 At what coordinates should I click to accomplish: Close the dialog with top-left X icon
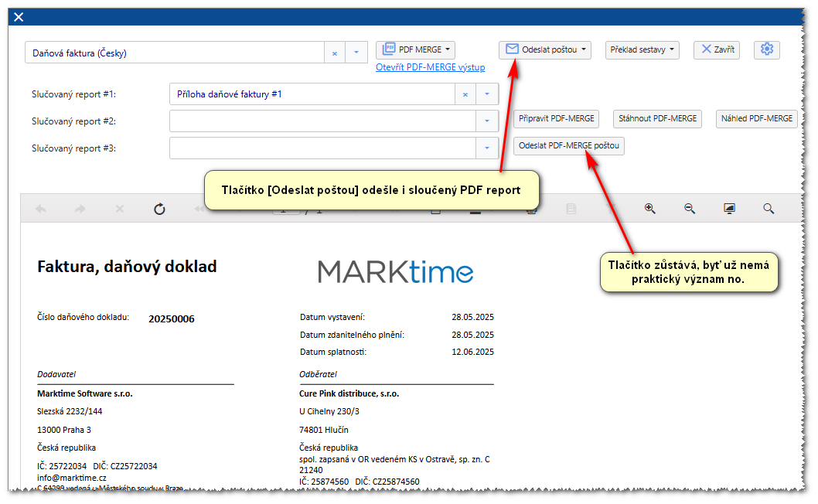tap(19, 17)
